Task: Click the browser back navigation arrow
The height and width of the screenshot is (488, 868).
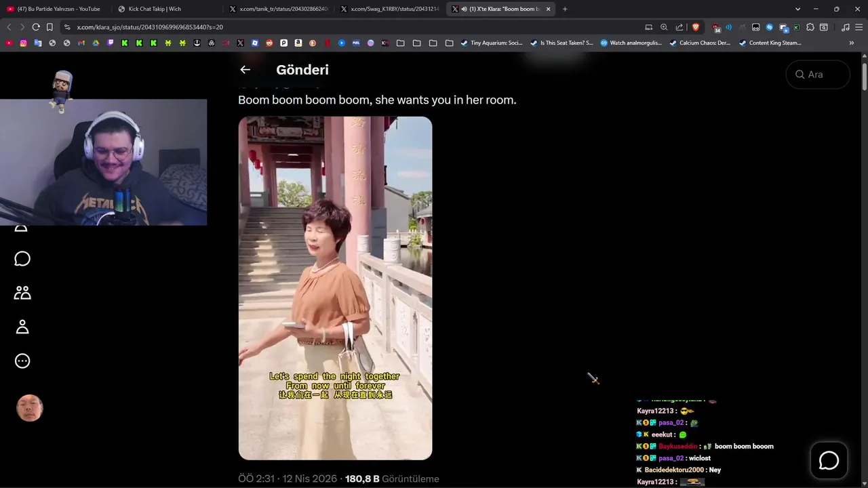Action: tap(9, 27)
